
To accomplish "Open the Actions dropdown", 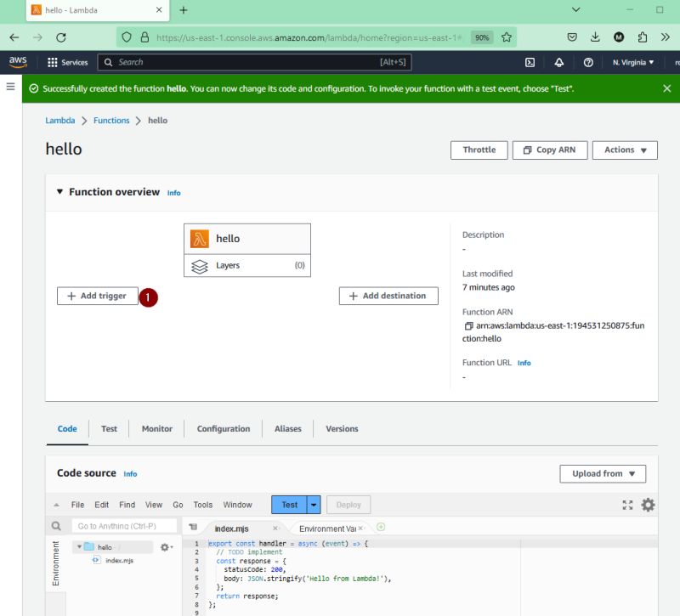I will (624, 150).
